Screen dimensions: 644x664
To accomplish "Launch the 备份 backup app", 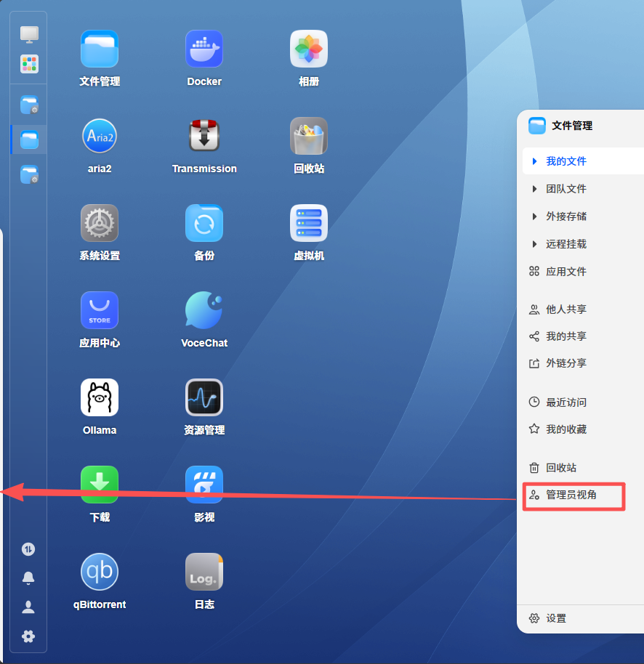I will point(204,223).
